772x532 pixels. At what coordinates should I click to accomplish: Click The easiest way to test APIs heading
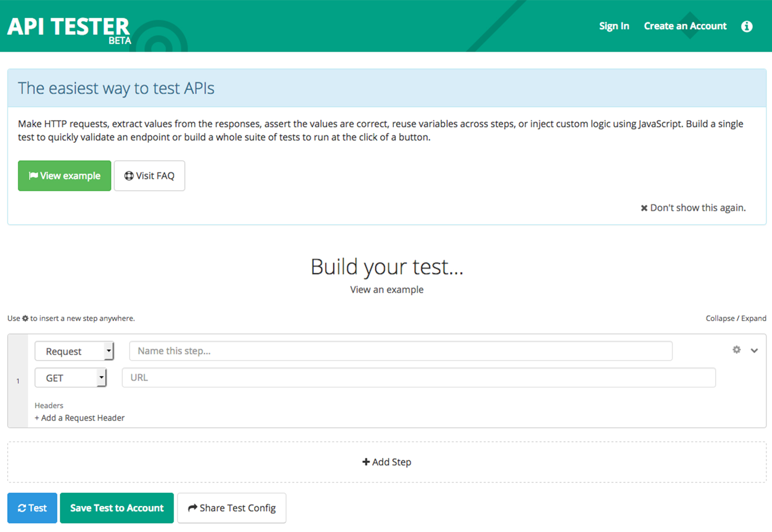[116, 88]
